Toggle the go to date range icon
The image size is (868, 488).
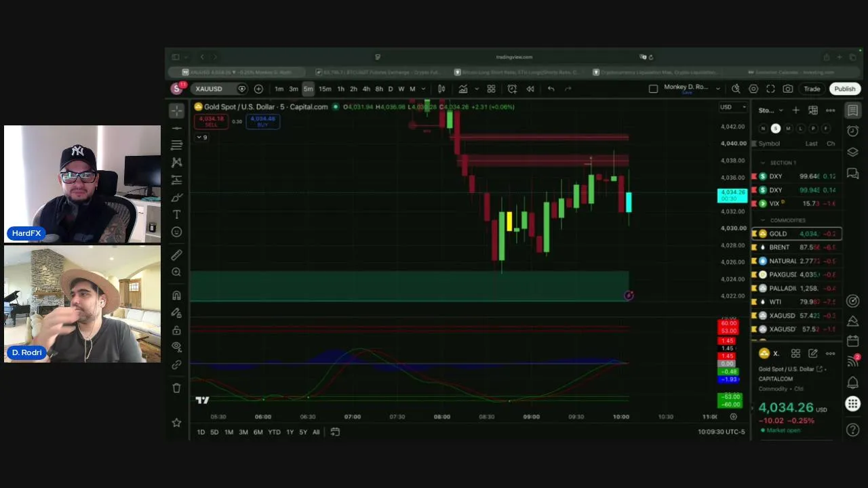335,432
